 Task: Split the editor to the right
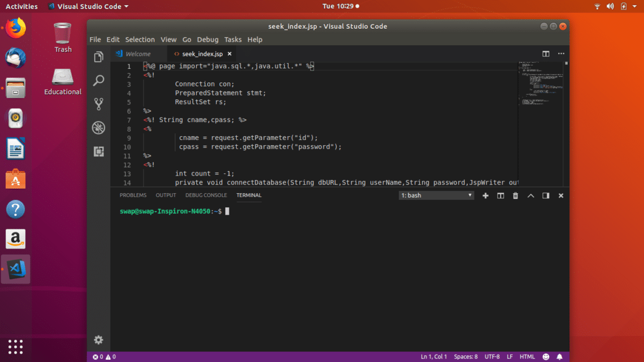pos(546,54)
